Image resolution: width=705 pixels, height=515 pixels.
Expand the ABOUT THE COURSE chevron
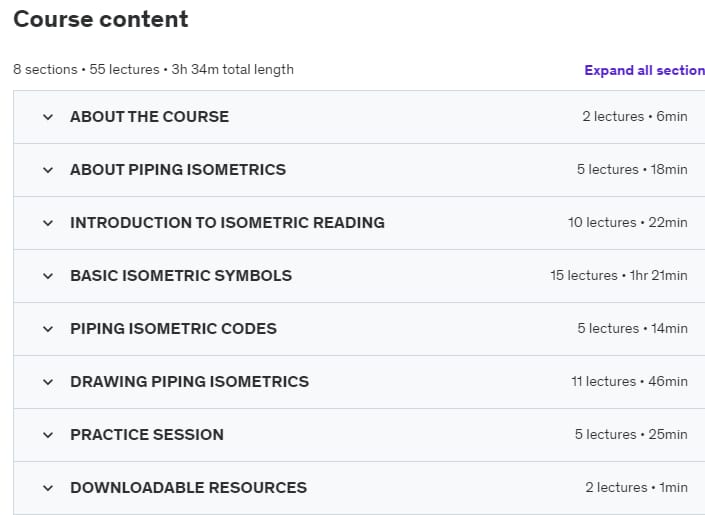[48, 117]
